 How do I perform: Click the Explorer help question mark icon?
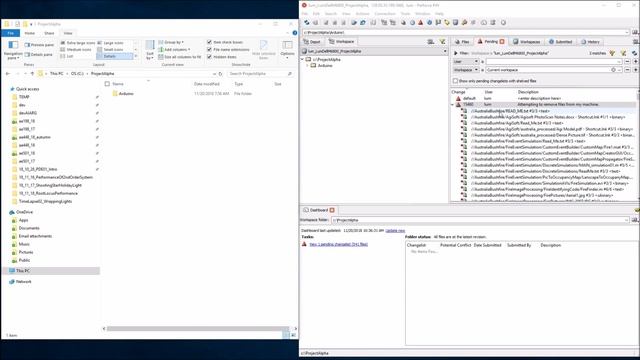pos(295,33)
